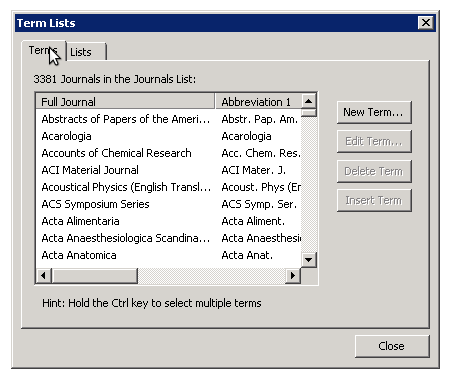Sort by the Abbreviation 1 column header
Viewport: 451px width, 384px height.
tap(258, 102)
